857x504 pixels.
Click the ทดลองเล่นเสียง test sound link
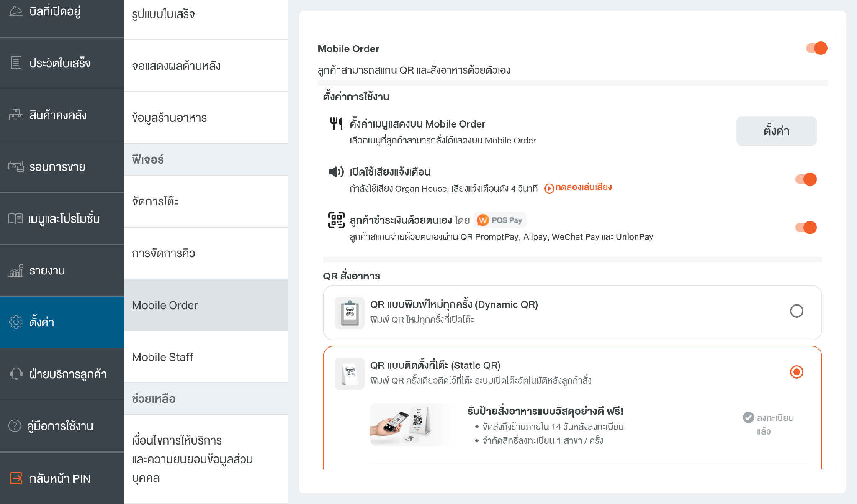578,188
